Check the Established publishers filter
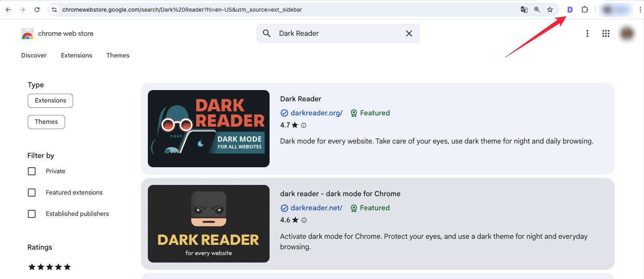Viewport: 644px width, 279px height. pos(32,214)
